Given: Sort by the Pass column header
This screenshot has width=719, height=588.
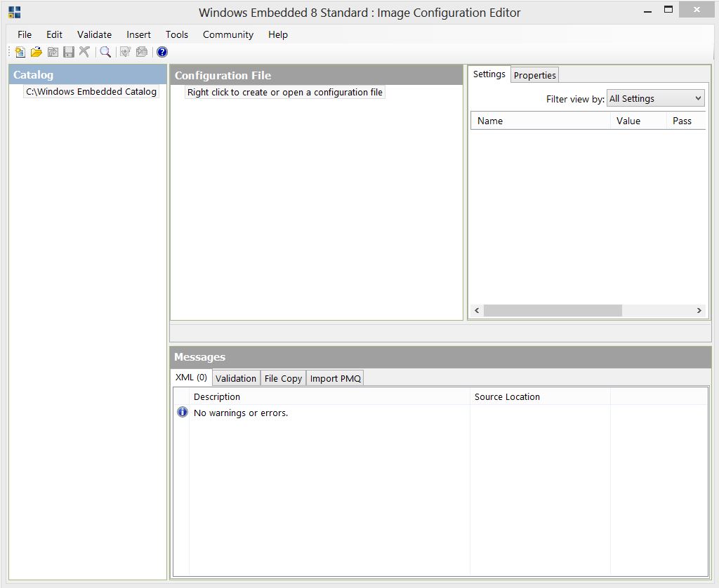Looking at the screenshot, I should coord(686,121).
